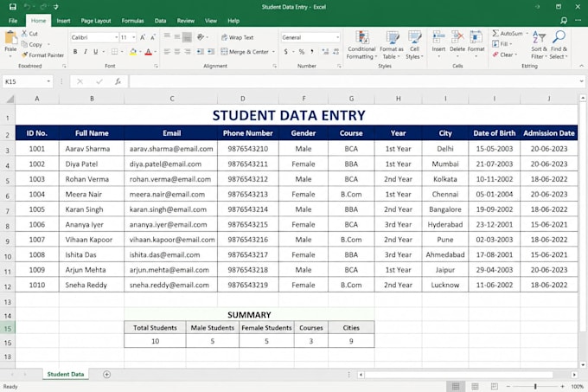Click the Decrease Indent icon
This screenshot has height=392, width=588.
[x=201, y=51]
